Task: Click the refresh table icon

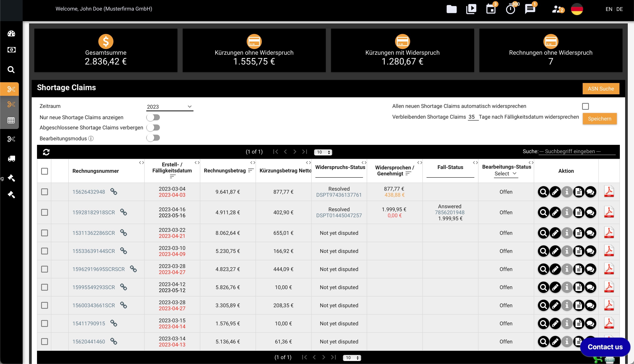Action: click(x=46, y=152)
